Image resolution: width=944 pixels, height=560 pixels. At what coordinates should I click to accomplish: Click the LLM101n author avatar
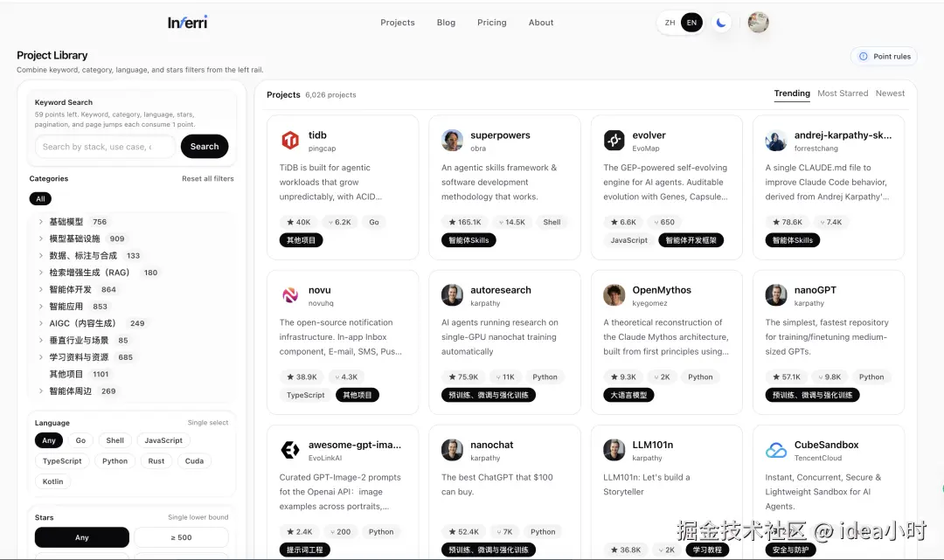[614, 450]
